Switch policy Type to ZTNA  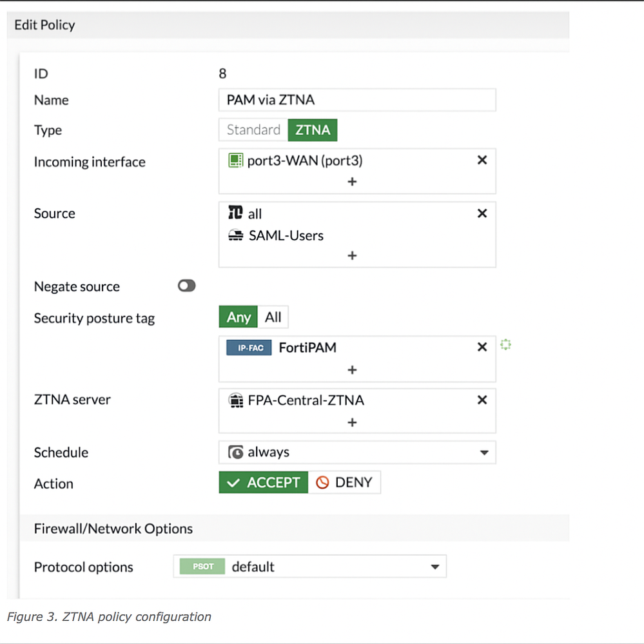[313, 130]
